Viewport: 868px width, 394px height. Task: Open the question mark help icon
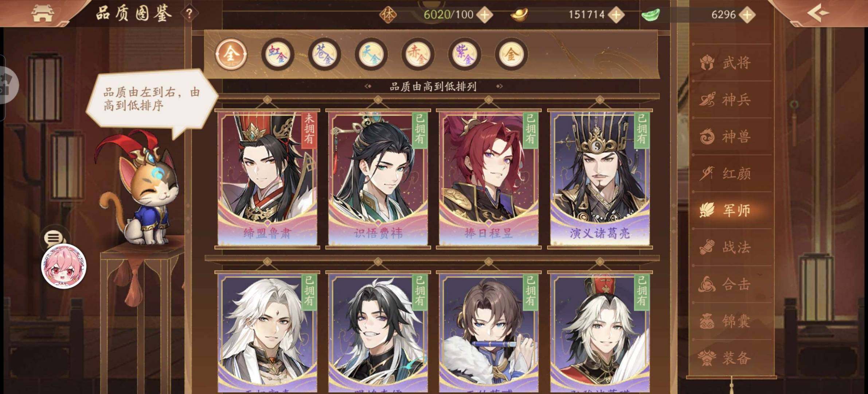click(189, 14)
